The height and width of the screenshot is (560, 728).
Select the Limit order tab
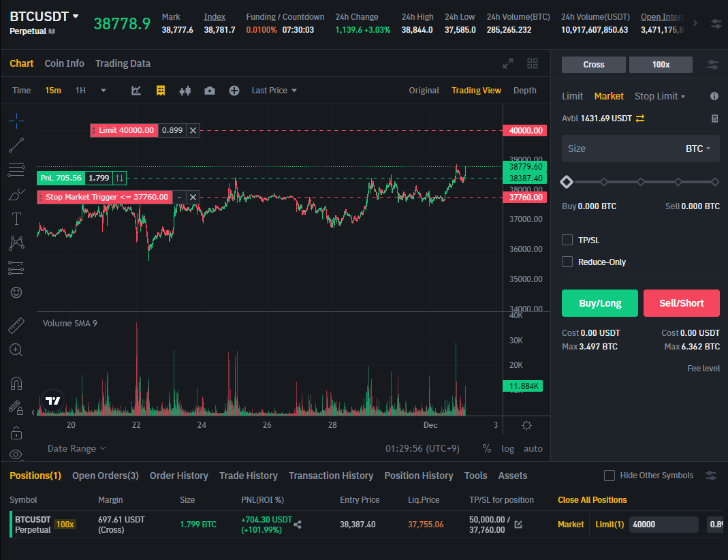(x=572, y=96)
